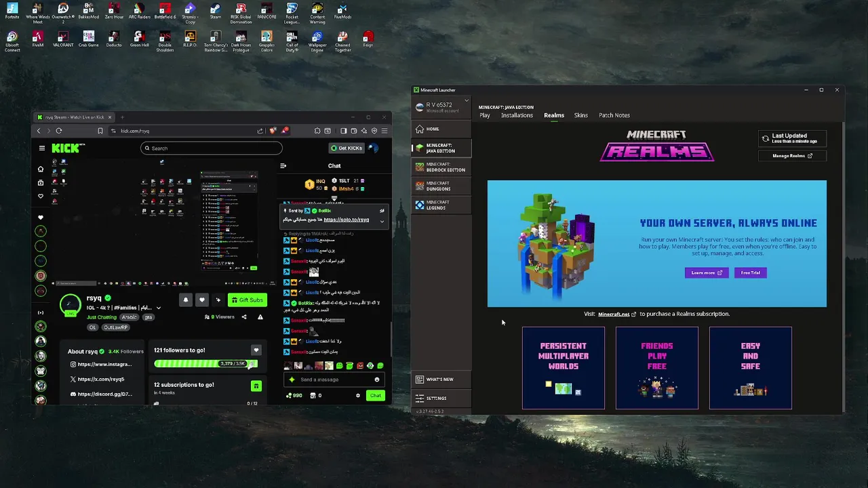Click the follower goal heart button
The height and width of the screenshot is (488, 868).
coord(256,350)
